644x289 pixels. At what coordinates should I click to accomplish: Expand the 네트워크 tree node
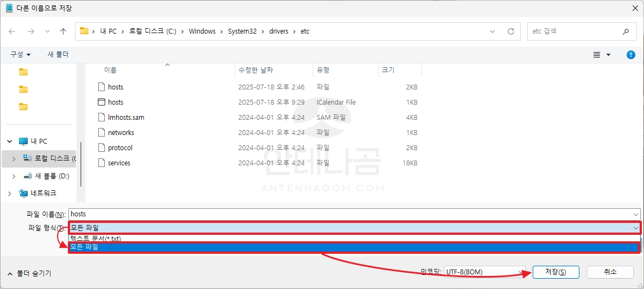10,194
